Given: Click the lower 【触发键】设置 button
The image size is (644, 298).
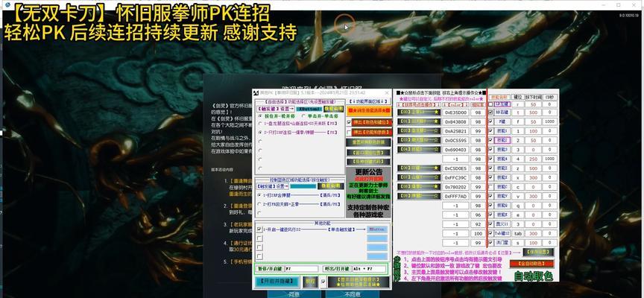Looking at the screenshot, I should point(272,186).
